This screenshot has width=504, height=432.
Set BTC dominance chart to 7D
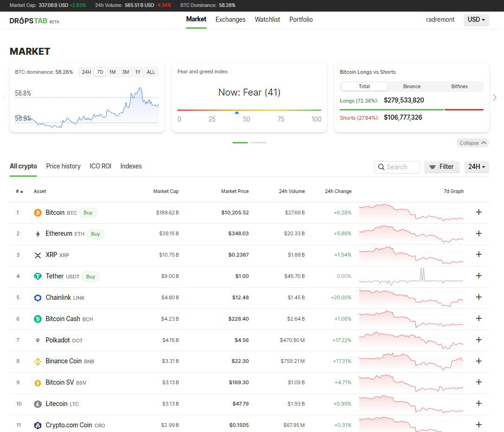[x=100, y=72]
